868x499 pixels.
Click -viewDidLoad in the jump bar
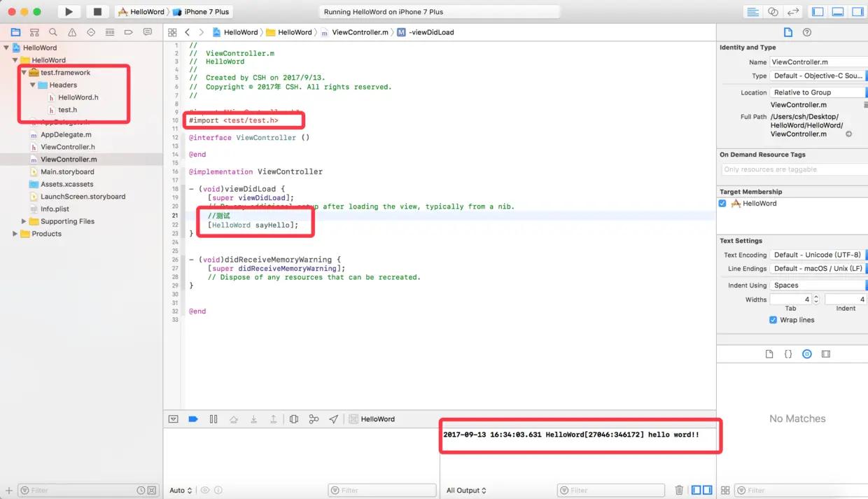(426, 32)
